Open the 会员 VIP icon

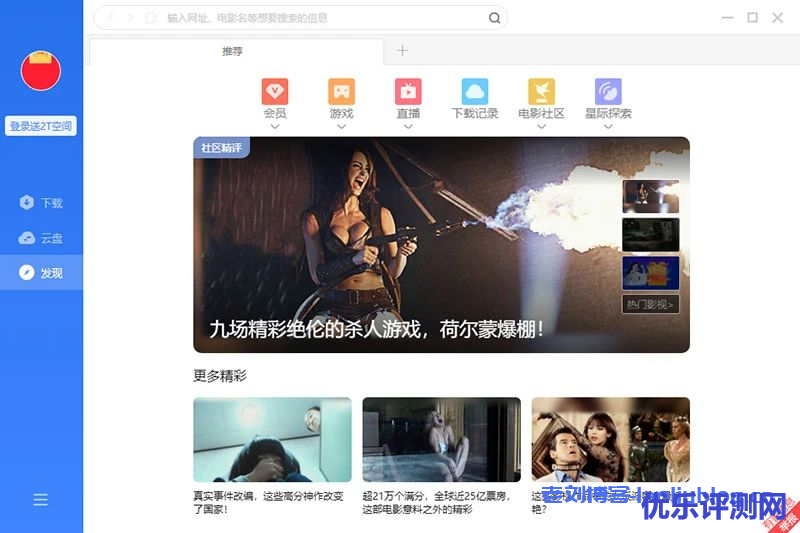point(274,91)
